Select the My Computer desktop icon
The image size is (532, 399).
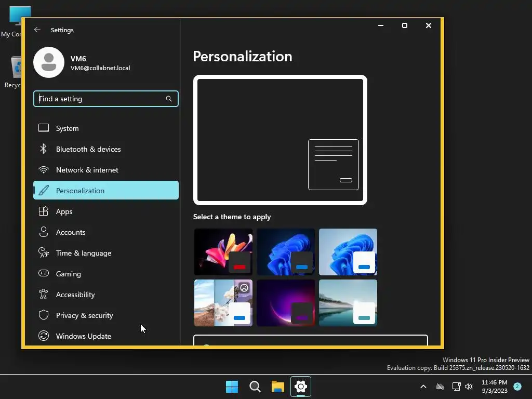(x=12, y=22)
